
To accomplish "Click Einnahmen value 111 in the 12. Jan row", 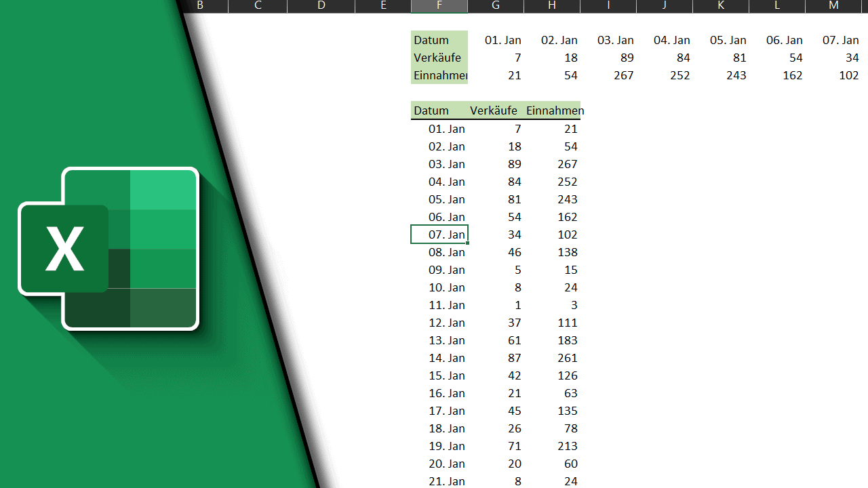I will [x=567, y=323].
